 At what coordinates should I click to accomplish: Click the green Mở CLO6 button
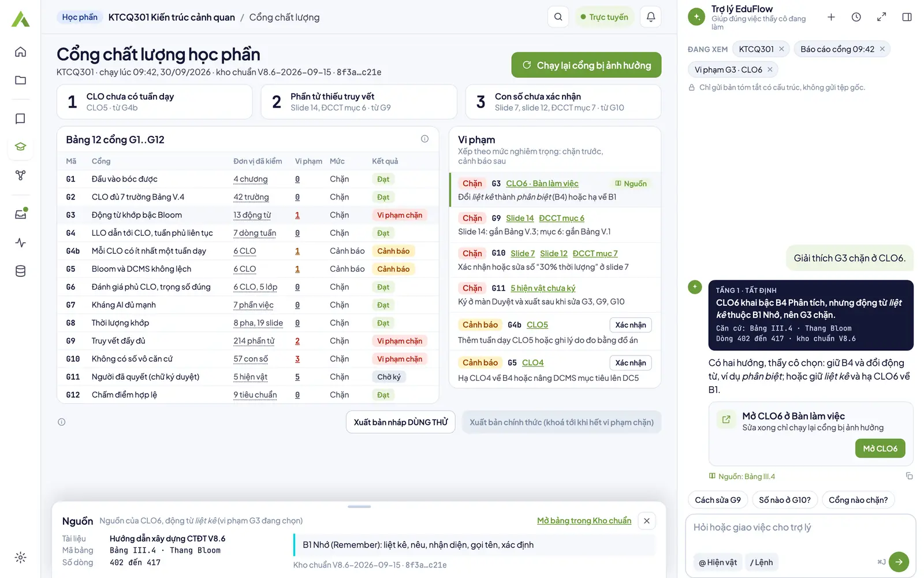pos(880,449)
